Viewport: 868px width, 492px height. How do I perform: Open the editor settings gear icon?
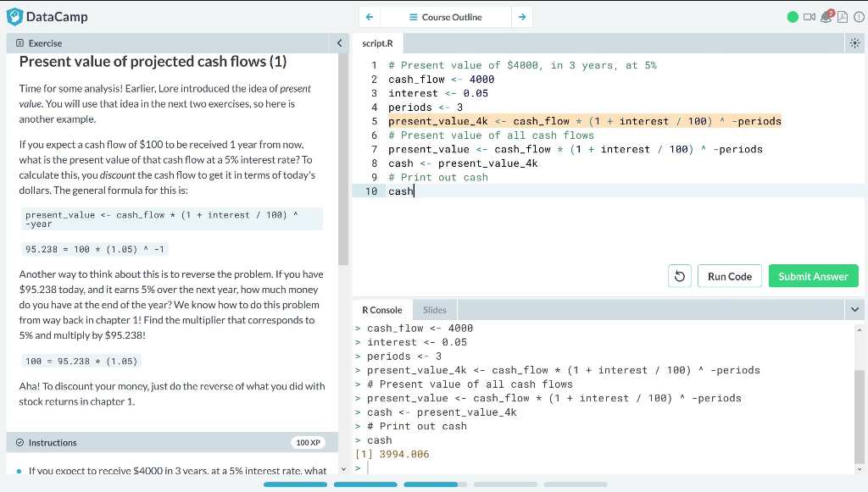854,43
